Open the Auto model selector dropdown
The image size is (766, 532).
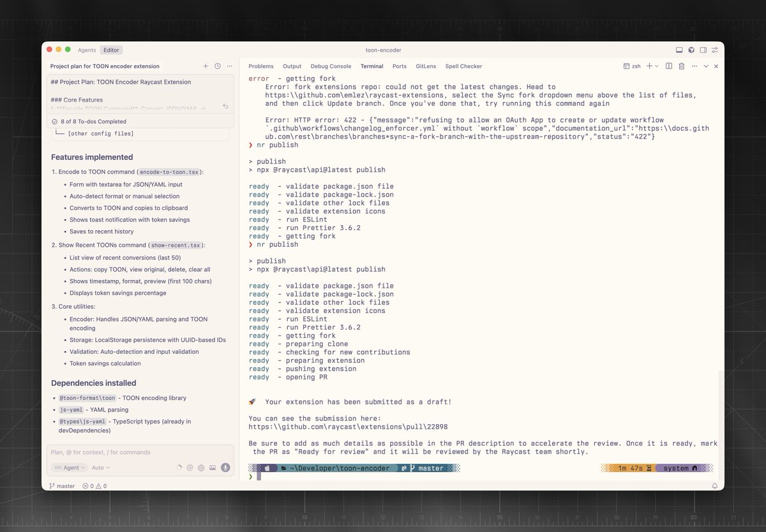click(101, 468)
